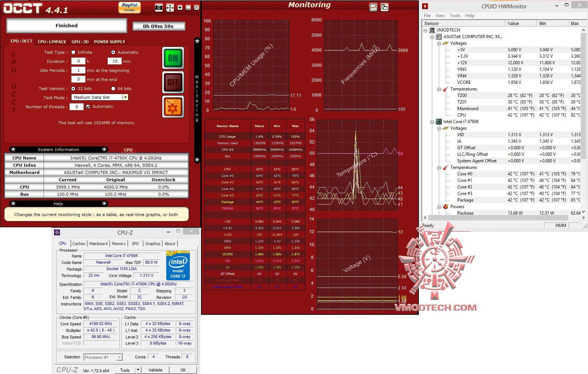Choose the 64 bits test version
588x374 pixels.
pos(113,89)
